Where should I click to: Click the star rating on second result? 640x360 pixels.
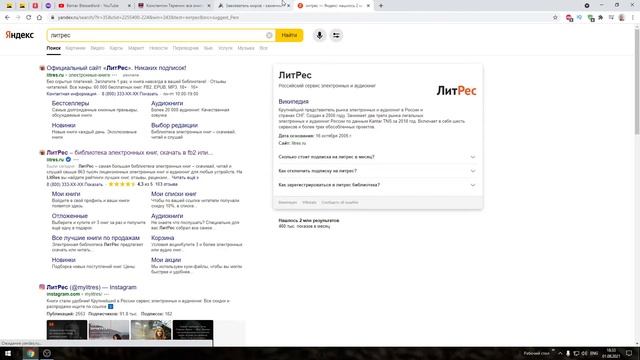pos(122,184)
